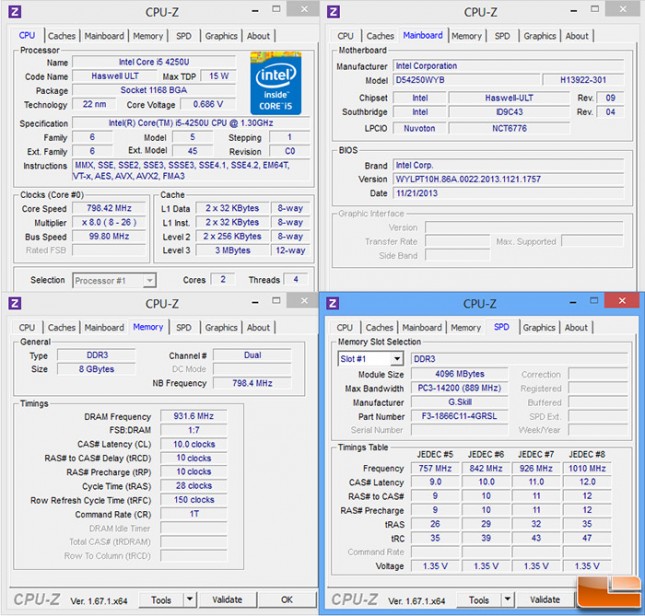Click the CPU-Z logo icon in Memory window
The height and width of the screenshot is (616, 645).
point(14,303)
